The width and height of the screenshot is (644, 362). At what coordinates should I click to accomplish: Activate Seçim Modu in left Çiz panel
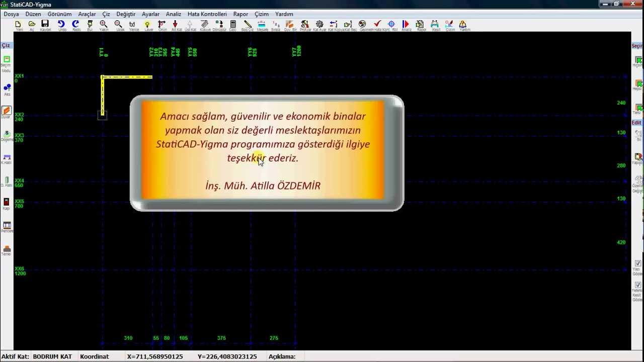pyautogui.click(x=7, y=62)
